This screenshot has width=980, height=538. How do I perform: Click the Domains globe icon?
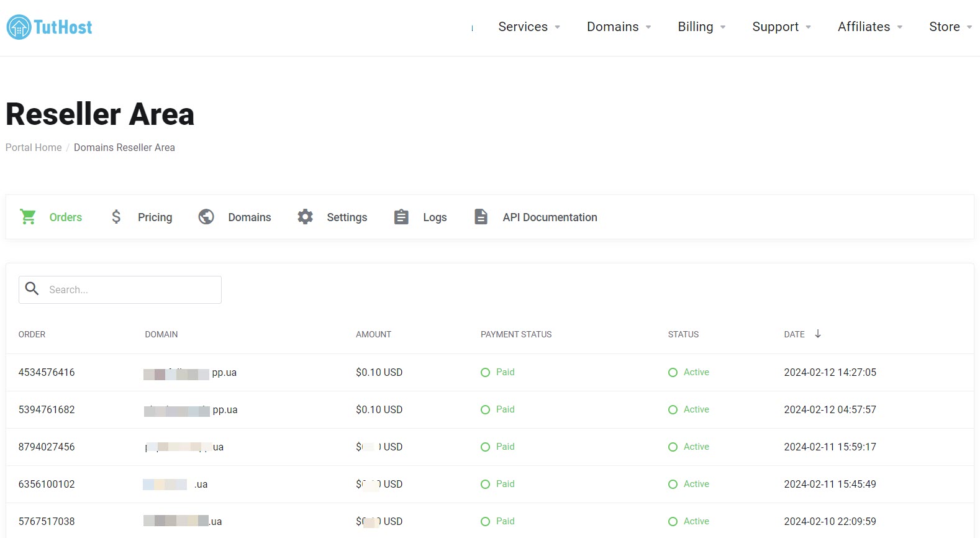point(206,217)
